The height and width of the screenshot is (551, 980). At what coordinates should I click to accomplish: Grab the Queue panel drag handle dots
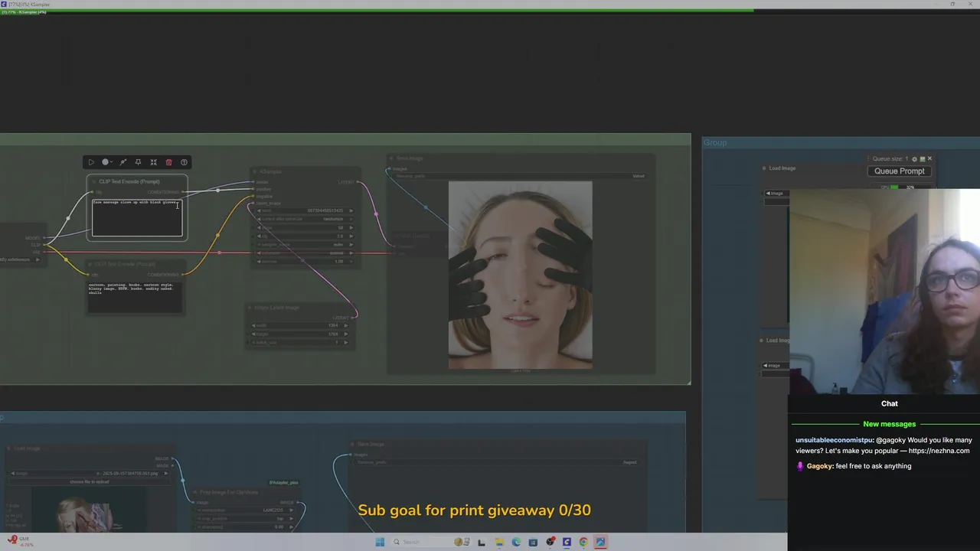pyautogui.click(x=868, y=158)
